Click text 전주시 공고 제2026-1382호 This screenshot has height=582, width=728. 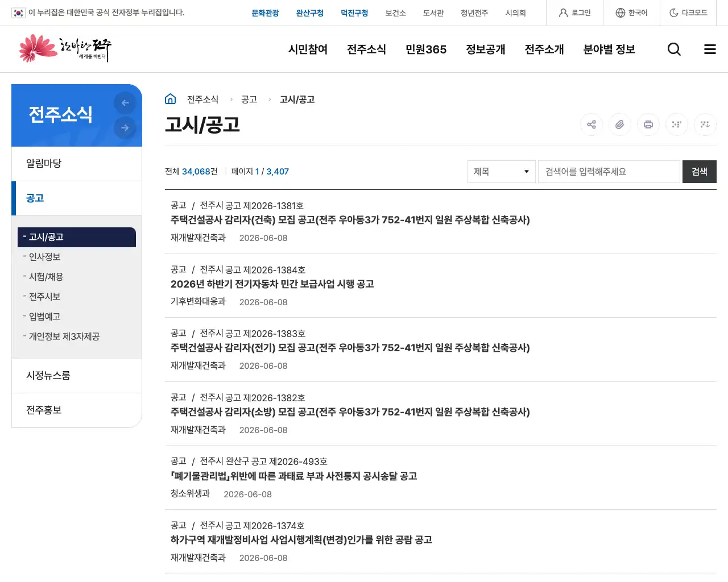[x=253, y=398]
